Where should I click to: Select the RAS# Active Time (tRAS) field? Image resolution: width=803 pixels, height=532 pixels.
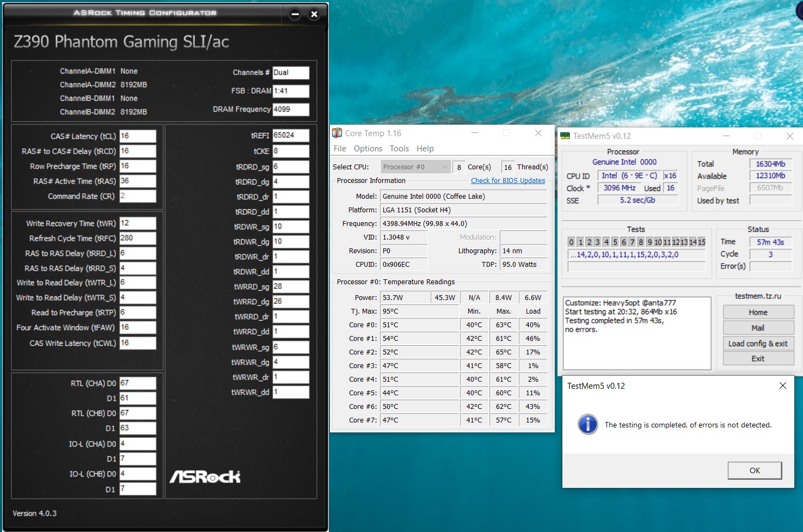(138, 181)
